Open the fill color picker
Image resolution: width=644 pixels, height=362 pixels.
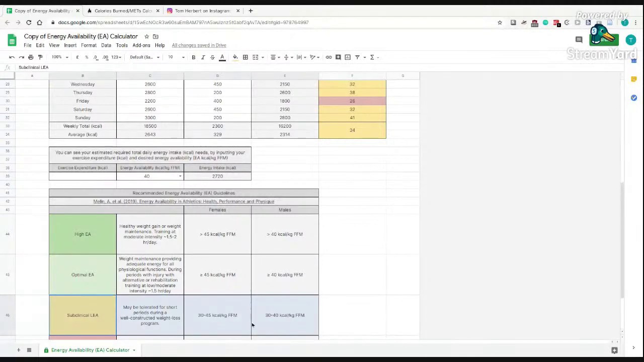pyautogui.click(x=235, y=57)
